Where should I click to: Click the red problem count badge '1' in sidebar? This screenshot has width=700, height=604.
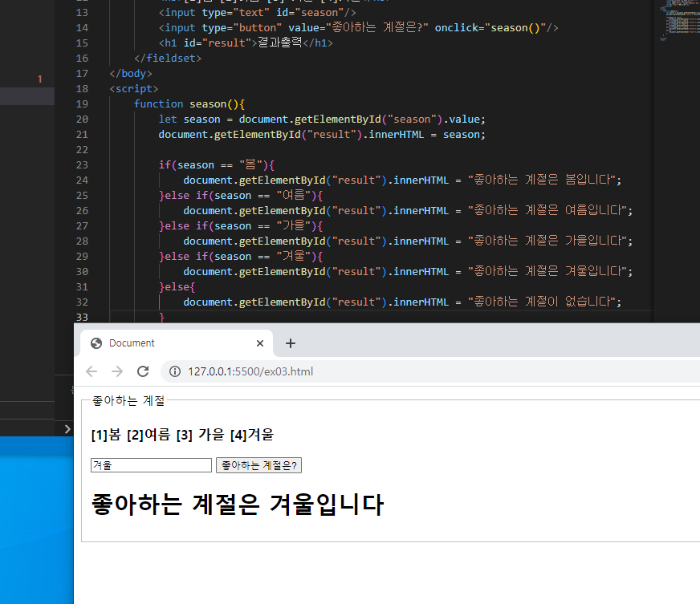coord(39,79)
